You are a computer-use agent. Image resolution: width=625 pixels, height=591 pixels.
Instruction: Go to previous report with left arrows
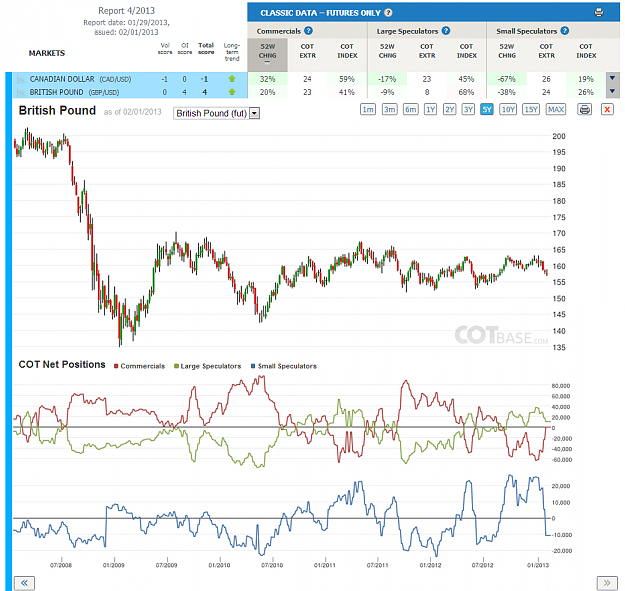[24, 583]
